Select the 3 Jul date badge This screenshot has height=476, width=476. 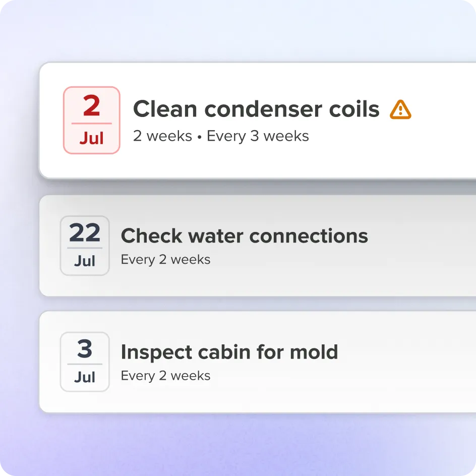pos(85,362)
